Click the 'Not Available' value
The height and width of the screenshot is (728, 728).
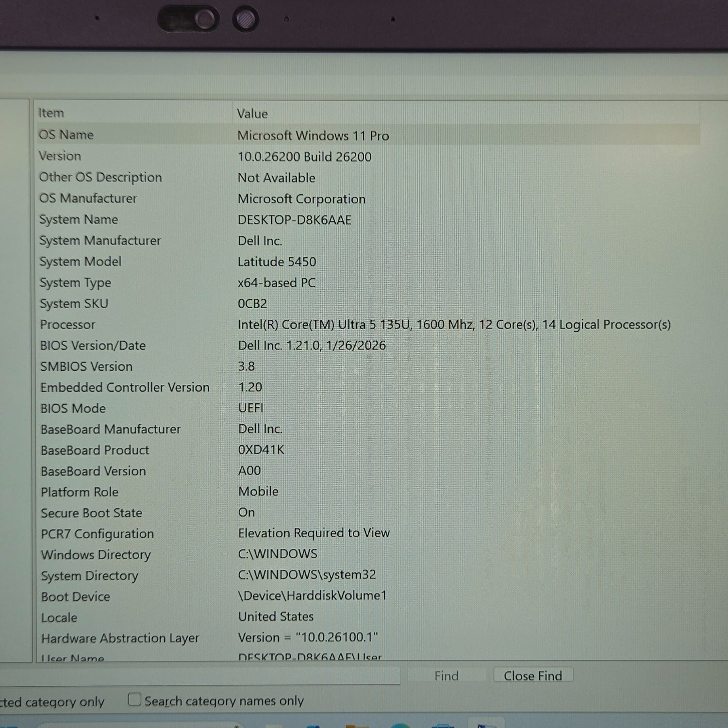[276, 178]
